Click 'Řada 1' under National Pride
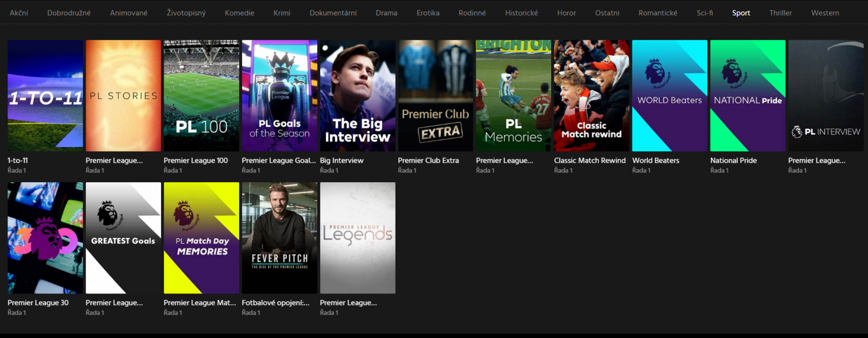 [x=719, y=170]
